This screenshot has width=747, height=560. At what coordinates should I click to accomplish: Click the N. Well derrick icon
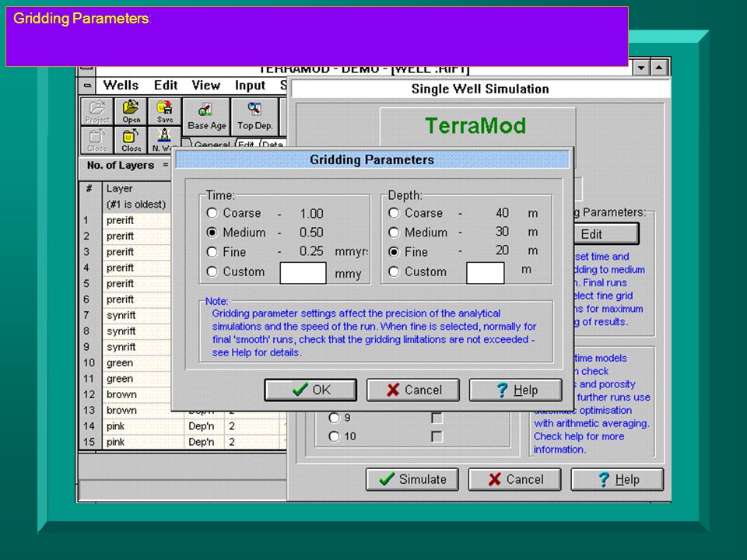tap(164, 140)
